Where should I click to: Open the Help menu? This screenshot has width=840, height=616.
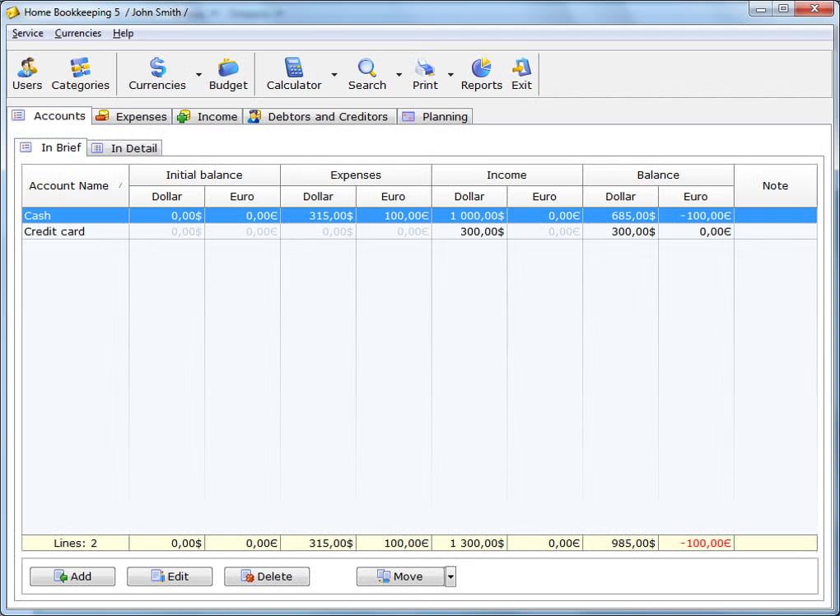(124, 33)
